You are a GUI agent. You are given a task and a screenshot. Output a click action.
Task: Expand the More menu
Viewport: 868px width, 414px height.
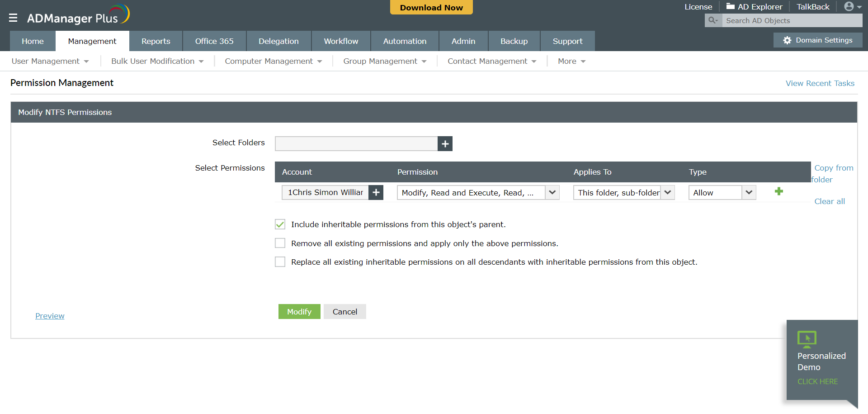click(572, 61)
